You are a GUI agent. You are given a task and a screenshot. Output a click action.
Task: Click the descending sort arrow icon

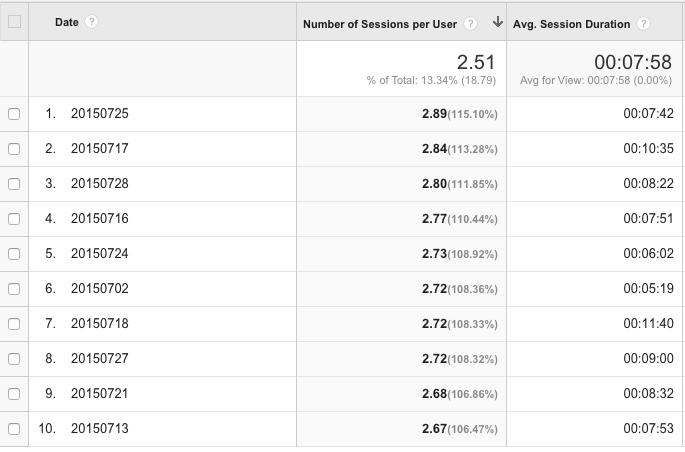pyautogui.click(x=497, y=24)
